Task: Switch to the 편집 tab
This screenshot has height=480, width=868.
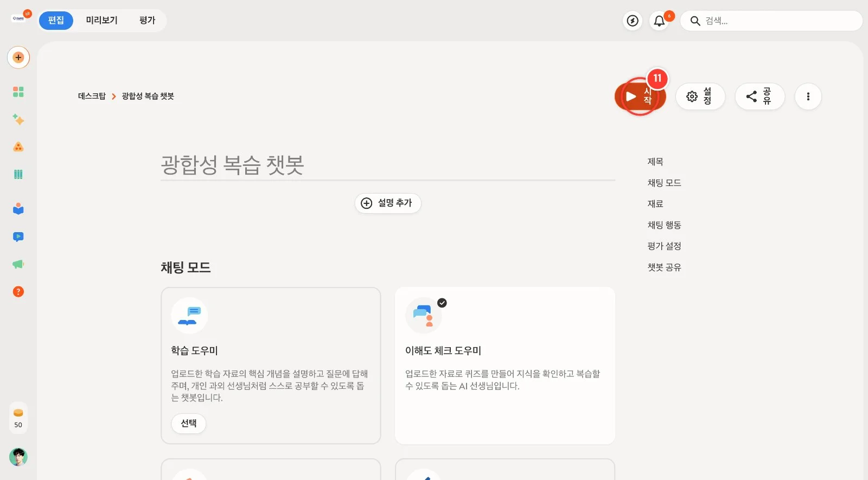Action: tap(56, 21)
